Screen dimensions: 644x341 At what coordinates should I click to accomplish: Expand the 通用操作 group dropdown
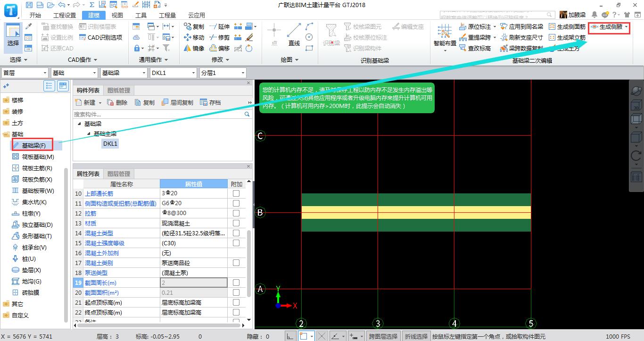pos(167,60)
